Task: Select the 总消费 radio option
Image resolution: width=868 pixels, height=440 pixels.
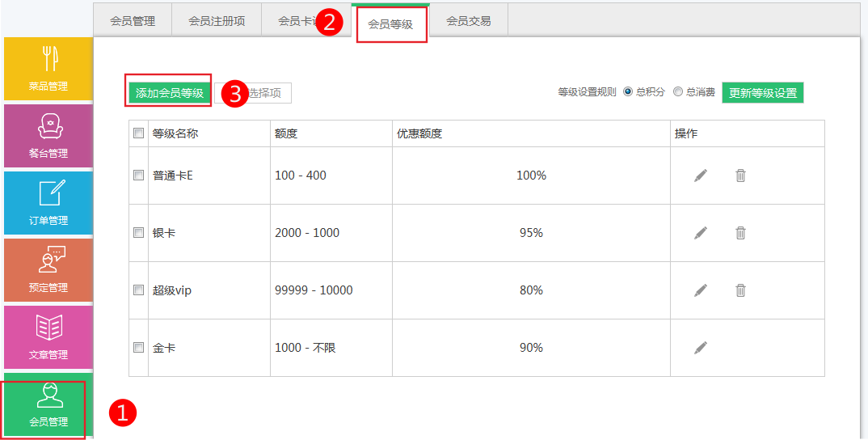Action: coord(678,92)
